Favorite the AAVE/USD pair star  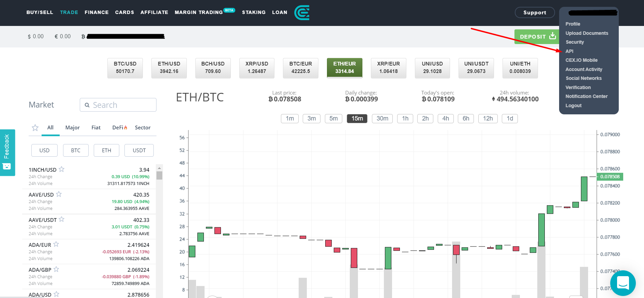[59, 194]
